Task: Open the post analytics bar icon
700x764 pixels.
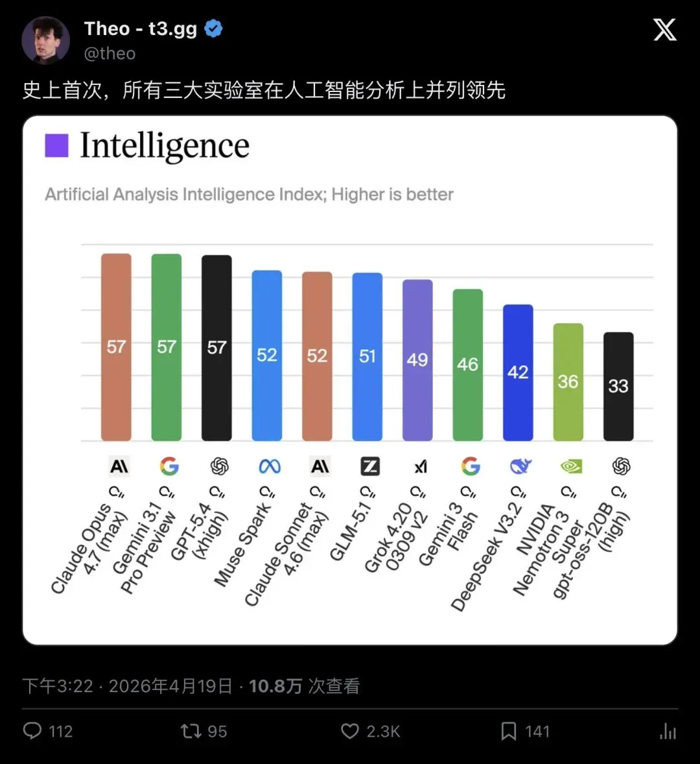Action: click(x=668, y=731)
